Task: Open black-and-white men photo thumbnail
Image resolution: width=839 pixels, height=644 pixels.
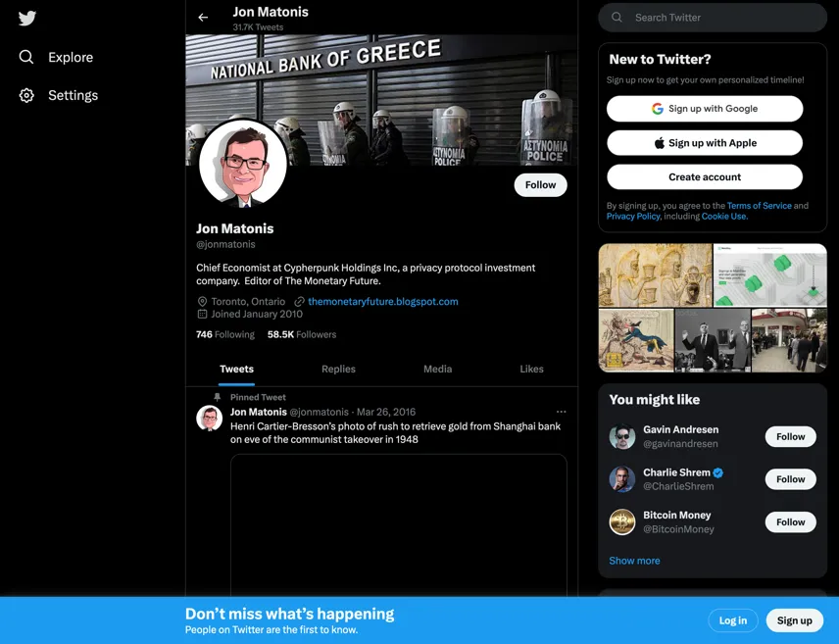Action: click(x=713, y=340)
